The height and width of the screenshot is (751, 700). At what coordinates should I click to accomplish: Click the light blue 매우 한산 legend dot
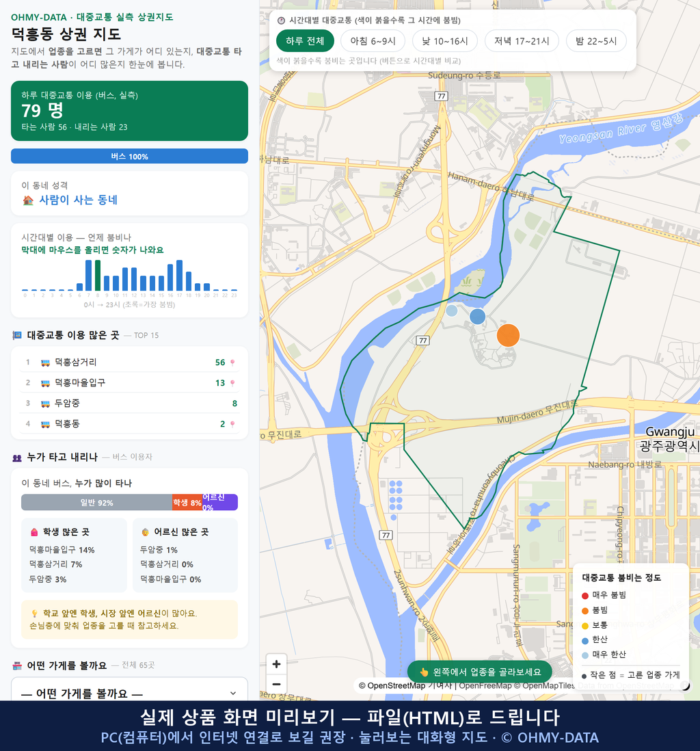coord(584,655)
